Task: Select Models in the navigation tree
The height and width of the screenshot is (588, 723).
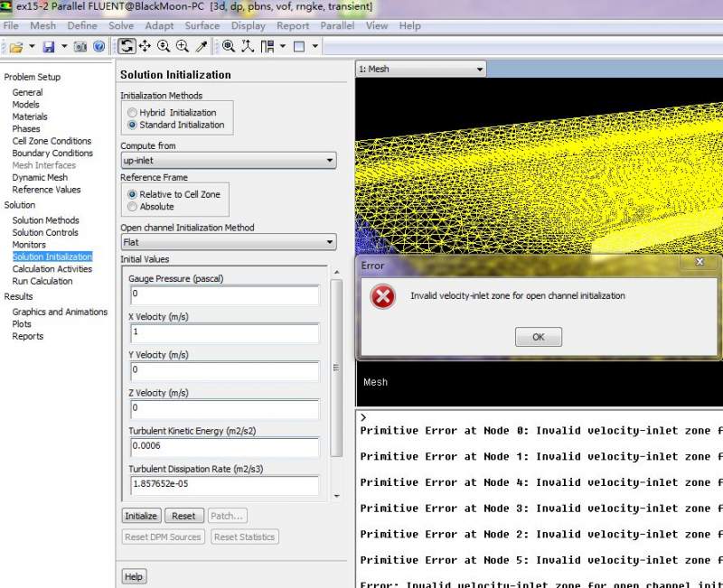Action: coord(25,105)
